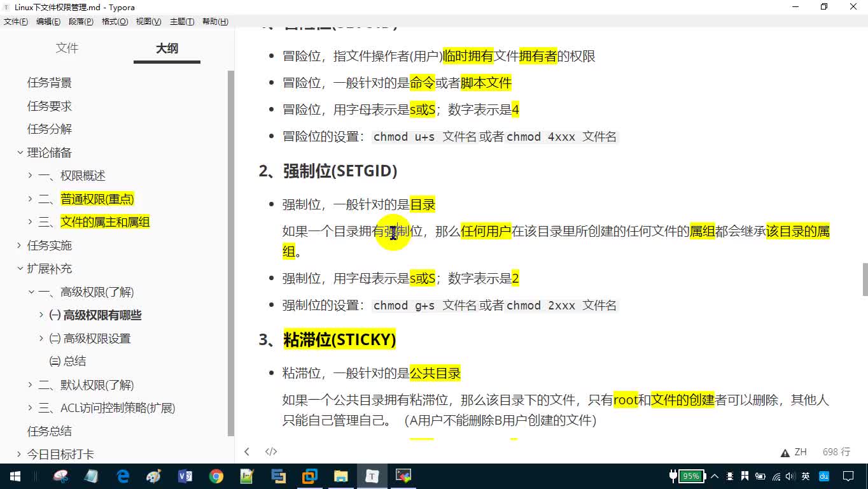Click inline code chmod u+s 文件名
The height and width of the screenshot is (489, 868).
(424, 137)
